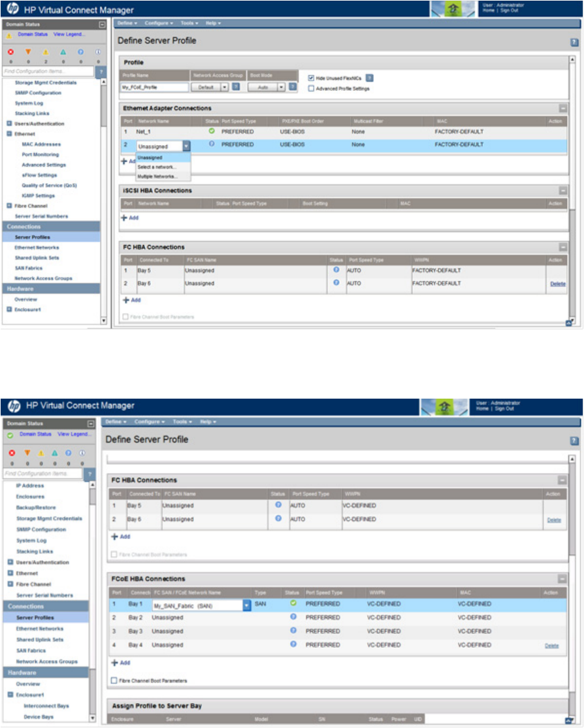Open page help beside the top Define Server Profile title
The height and width of the screenshot is (728, 584).
(574, 42)
